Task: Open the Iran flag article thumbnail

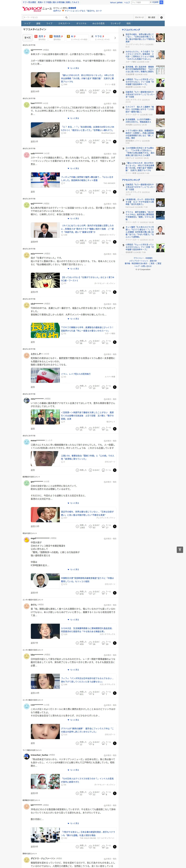Action: (45, 375)
